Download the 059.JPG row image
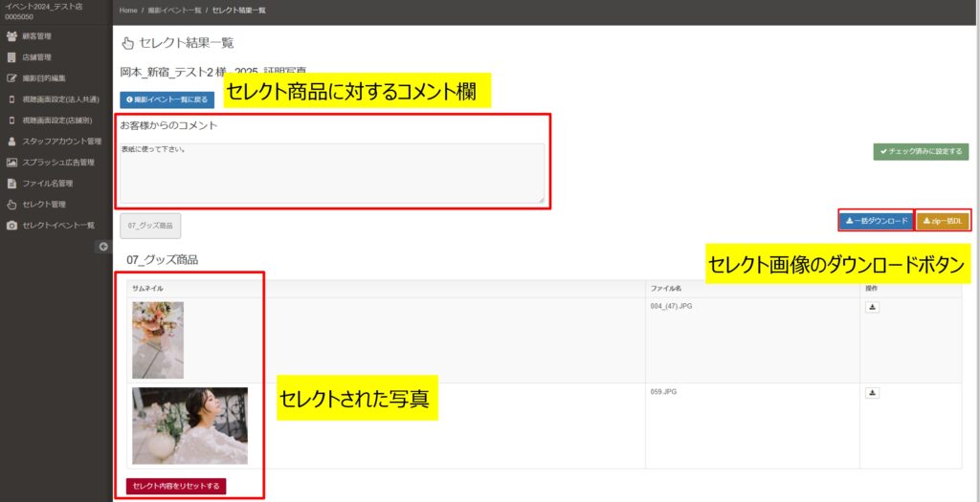 pyautogui.click(x=873, y=393)
